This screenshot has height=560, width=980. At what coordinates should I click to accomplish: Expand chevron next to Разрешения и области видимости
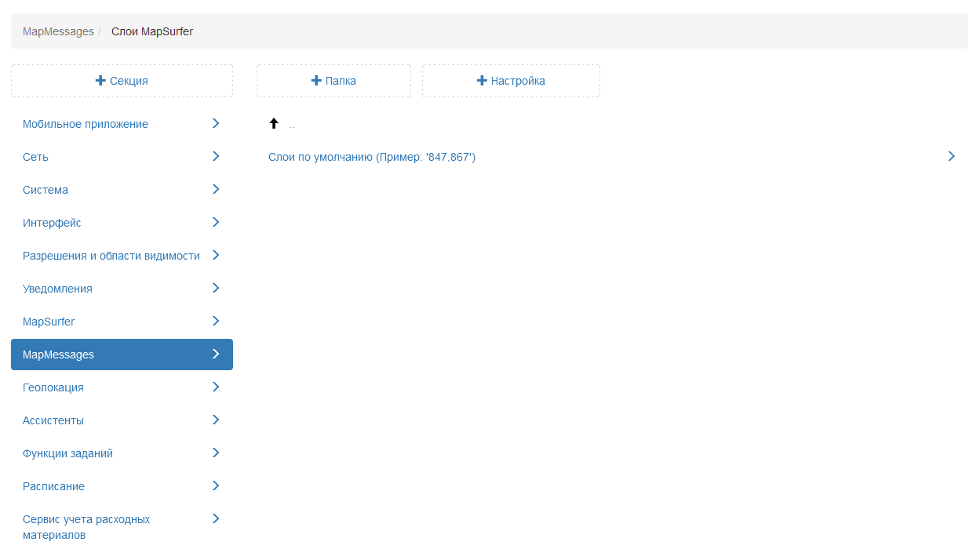[x=216, y=255]
